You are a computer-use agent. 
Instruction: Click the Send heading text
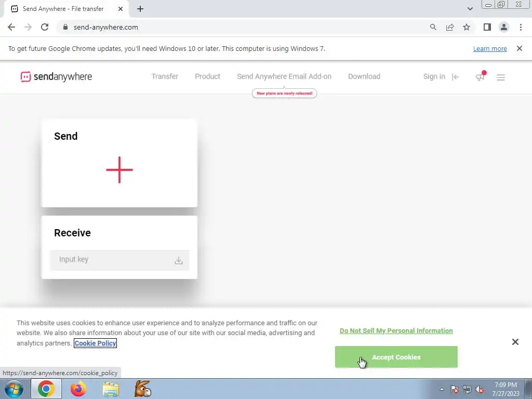pos(66,136)
